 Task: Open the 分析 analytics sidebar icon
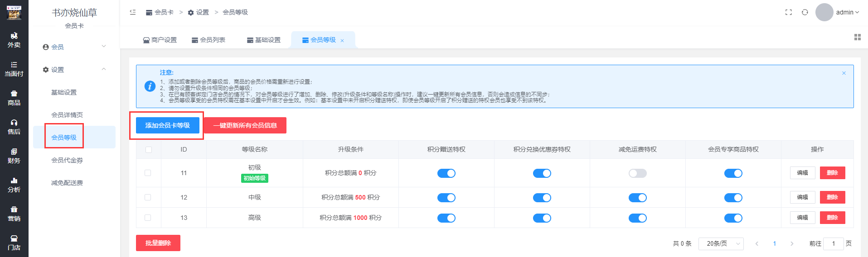pos(14,185)
